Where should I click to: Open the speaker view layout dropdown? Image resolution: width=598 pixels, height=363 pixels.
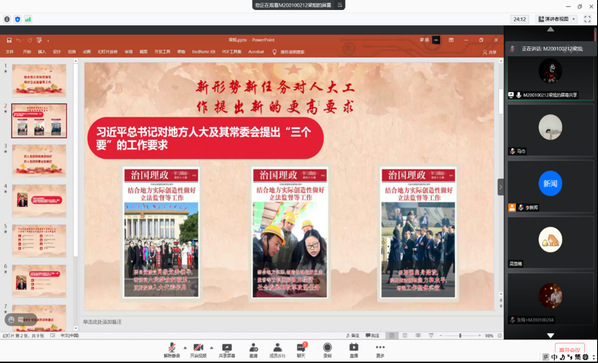click(x=556, y=19)
